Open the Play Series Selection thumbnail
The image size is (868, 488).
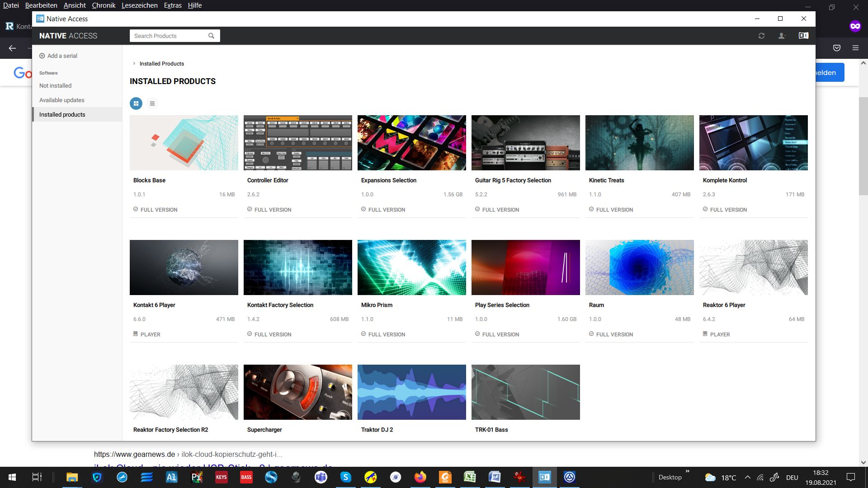click(526, 267)
